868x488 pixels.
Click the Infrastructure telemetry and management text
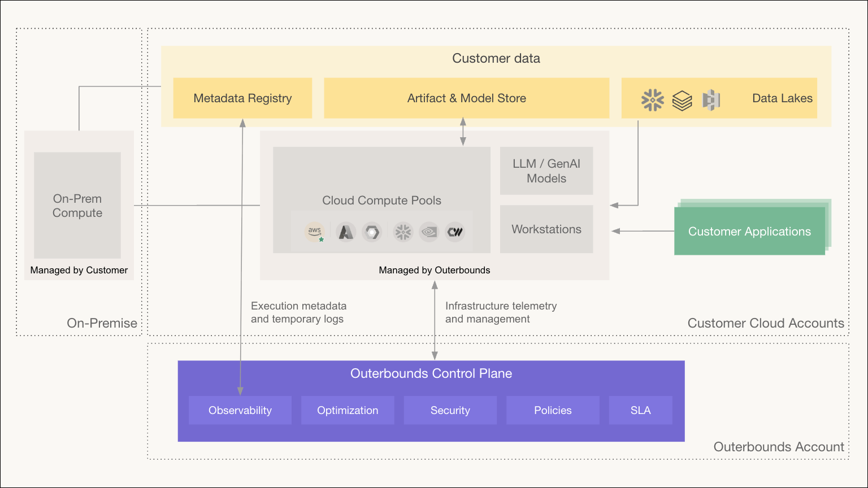tap(501, 312)
